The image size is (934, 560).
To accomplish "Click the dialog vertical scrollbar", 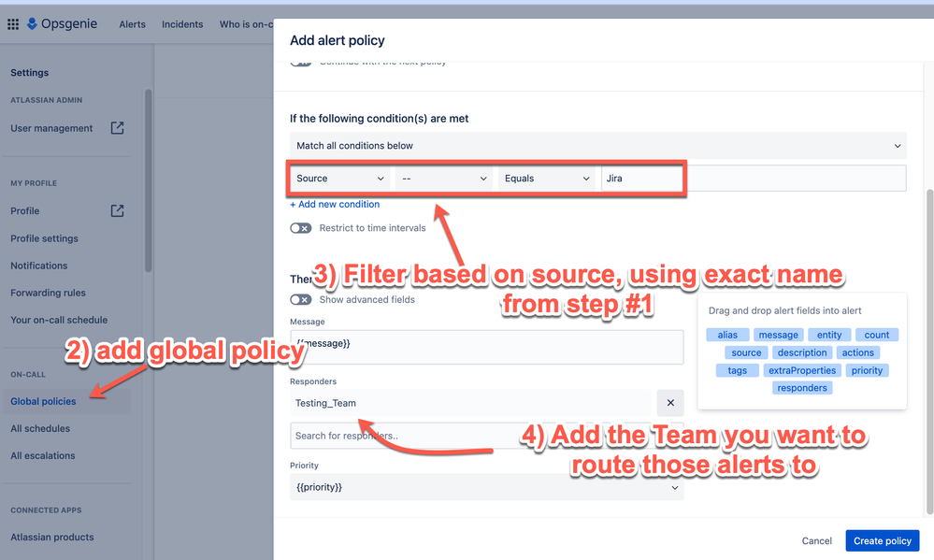I will coord(930,352).
